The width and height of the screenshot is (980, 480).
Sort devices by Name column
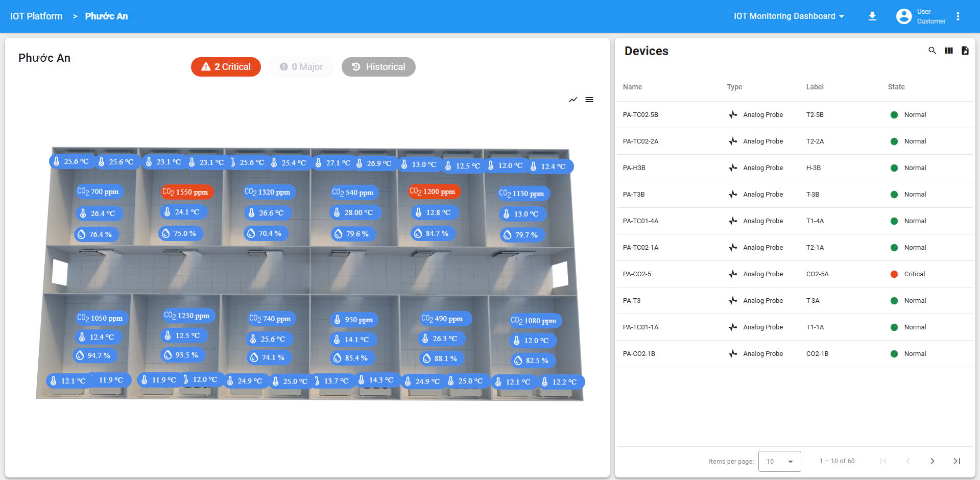632,87
